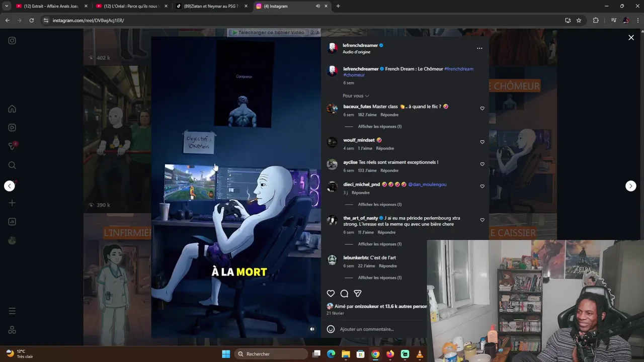644x362 pixels.
Task: Mute audio on Instagram tab
Action: (318, 6)
